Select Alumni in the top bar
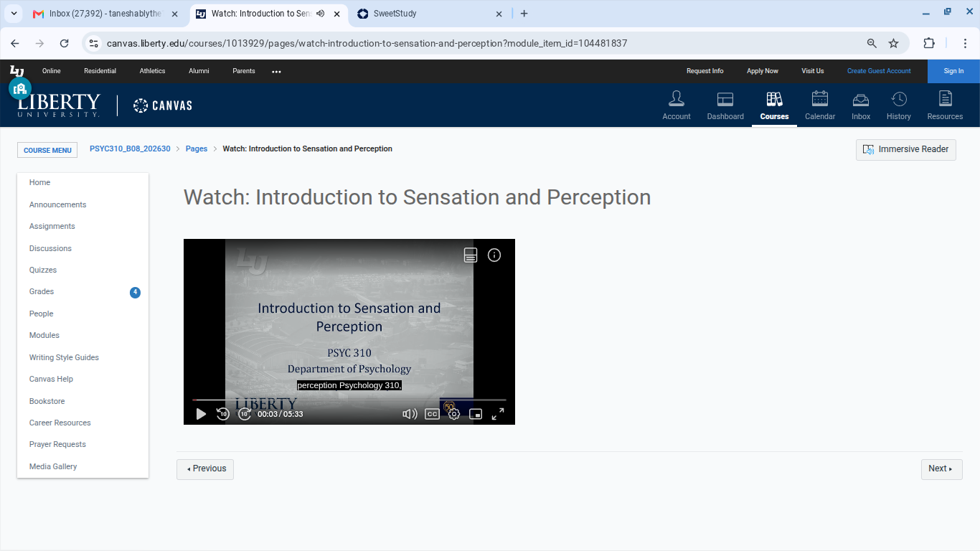This screenshot has width=980, height=551. coord(199,71)
